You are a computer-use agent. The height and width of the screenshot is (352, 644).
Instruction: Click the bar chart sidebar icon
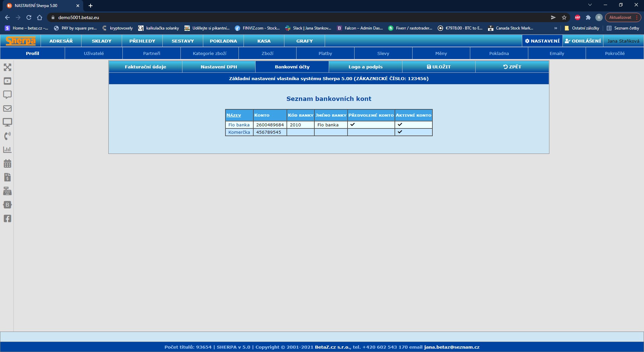click(x=7, y=150)
